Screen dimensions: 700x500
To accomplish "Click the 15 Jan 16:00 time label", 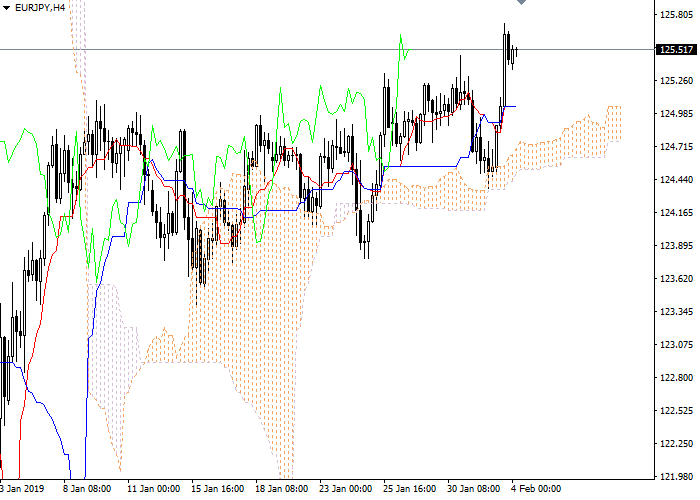I will point(217,489).
